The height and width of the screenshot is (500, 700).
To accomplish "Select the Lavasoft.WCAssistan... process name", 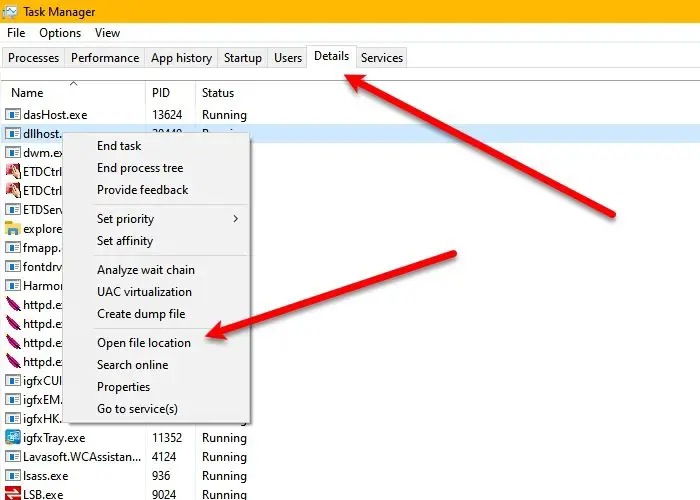I will (x=82, y=457).
